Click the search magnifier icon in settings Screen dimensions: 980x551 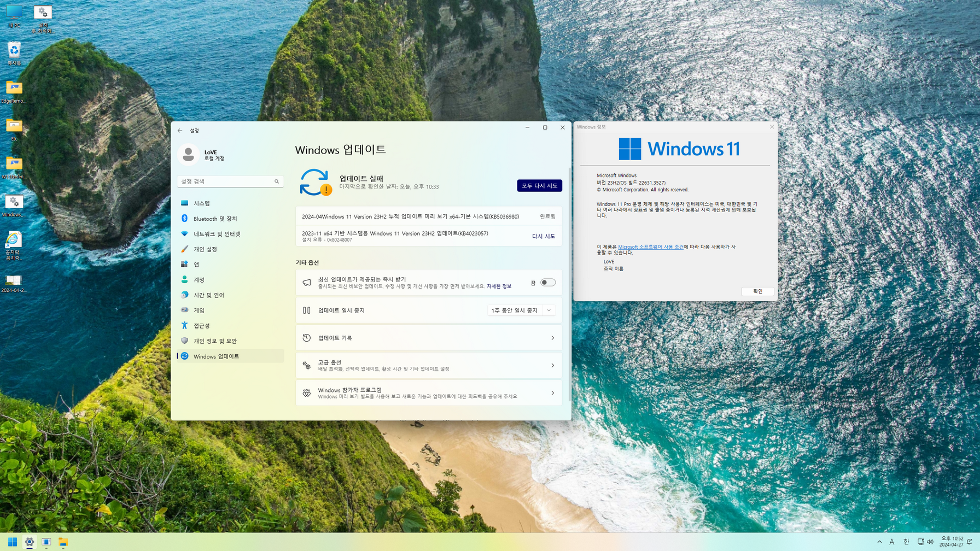pos(277,181)
